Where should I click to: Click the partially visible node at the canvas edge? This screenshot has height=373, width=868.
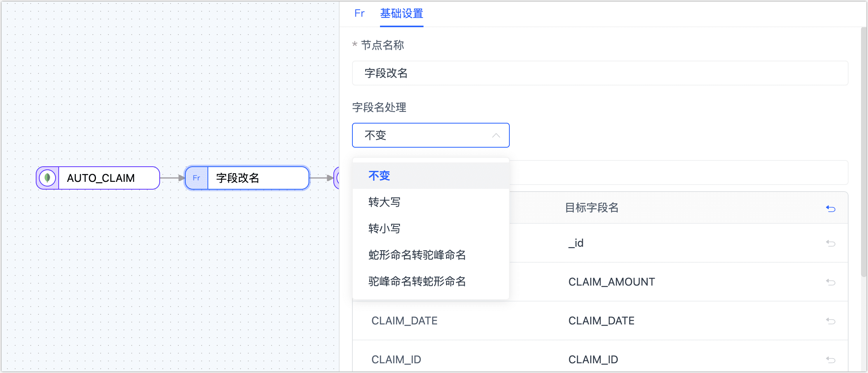pyautogui.click(x=336, y=178)
